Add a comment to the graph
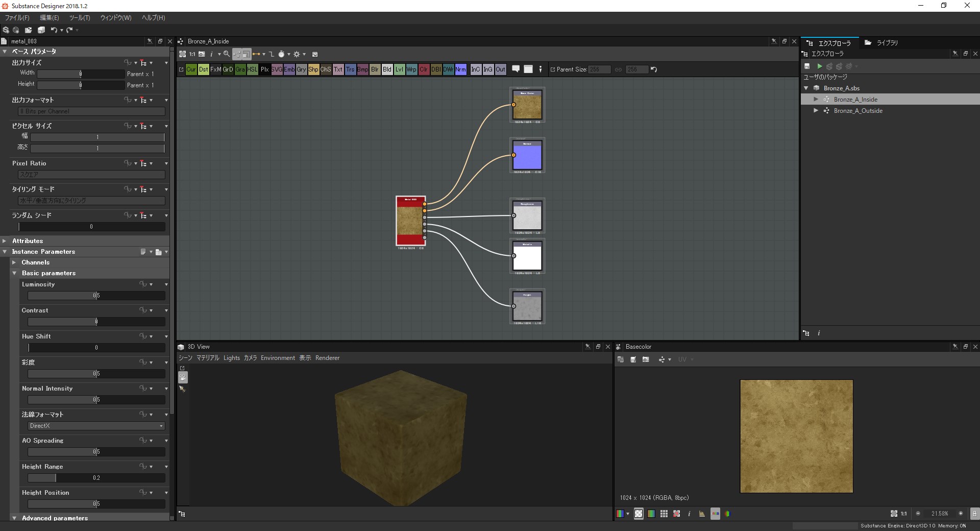Screen dimensions: 980x531 click(516, 69)
